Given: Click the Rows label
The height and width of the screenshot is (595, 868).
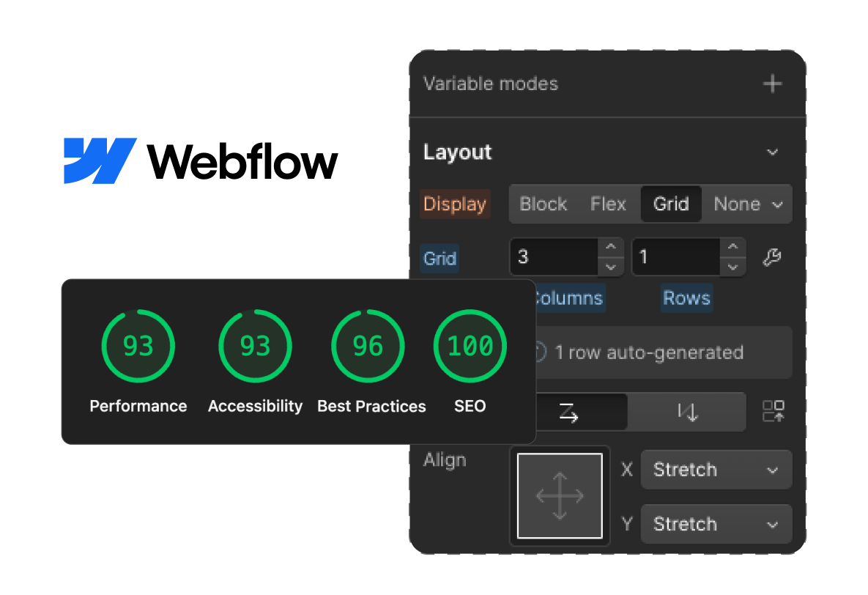Looking at the screenshot, I should pyautogui.click(x=686, y=298).
